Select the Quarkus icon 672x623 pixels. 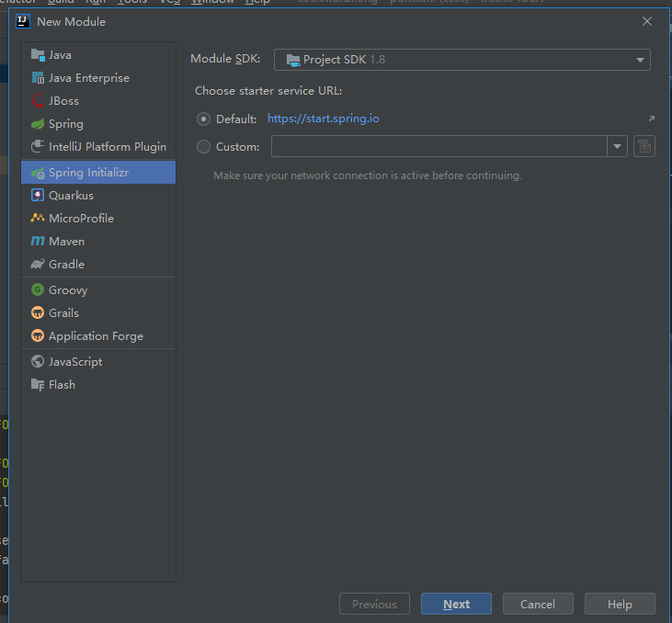(38, 196)
